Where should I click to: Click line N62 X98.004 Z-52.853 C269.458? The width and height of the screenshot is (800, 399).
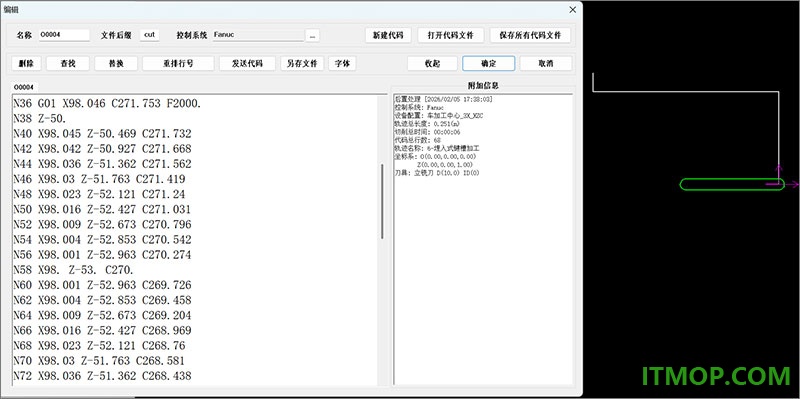103,300
